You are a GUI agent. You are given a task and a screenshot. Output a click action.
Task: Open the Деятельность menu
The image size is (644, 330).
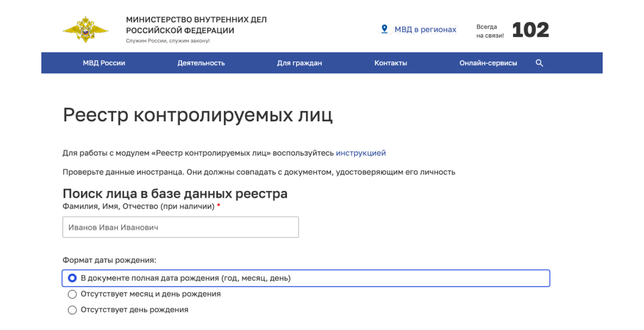pyautogui.click(x=201, y=63)
